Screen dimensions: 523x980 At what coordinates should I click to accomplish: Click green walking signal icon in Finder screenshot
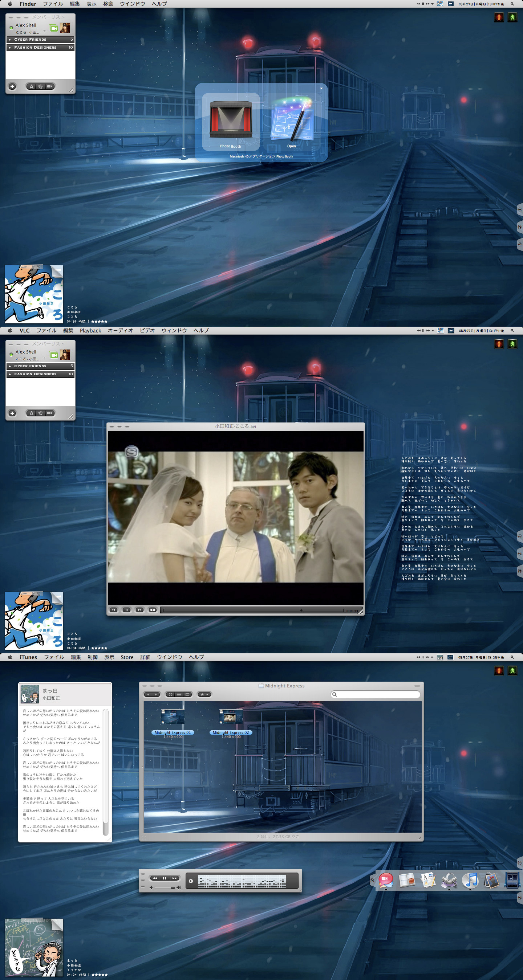(x=512, y=17)
